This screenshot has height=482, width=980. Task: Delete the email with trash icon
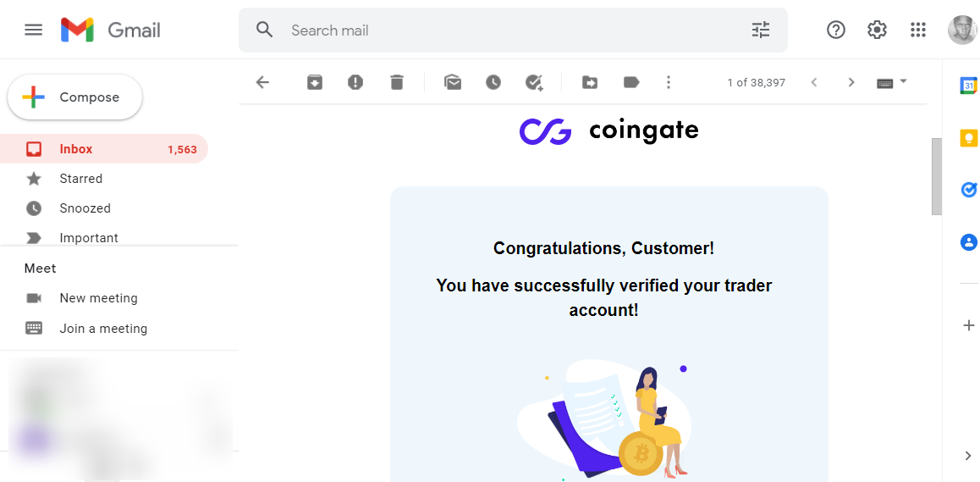[x=397, y=82]
